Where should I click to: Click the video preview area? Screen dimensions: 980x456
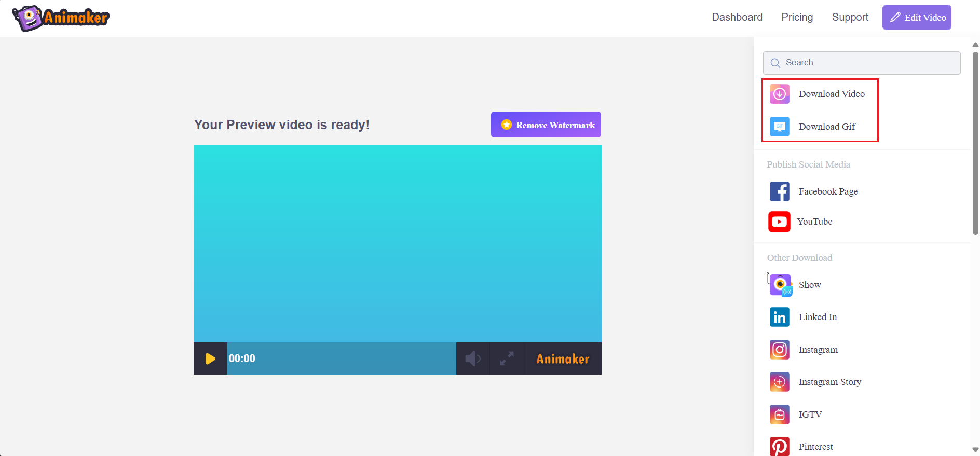coord(398,244)
